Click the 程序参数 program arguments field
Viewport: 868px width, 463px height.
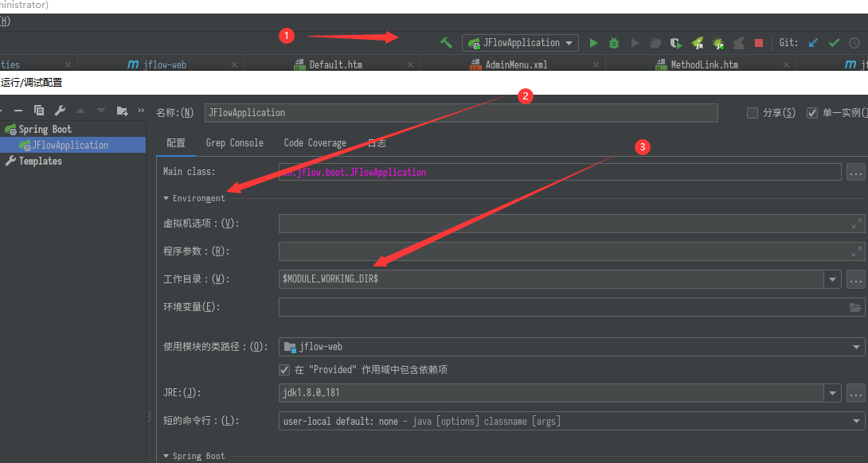pyautogui.click(x=572, y=251)
